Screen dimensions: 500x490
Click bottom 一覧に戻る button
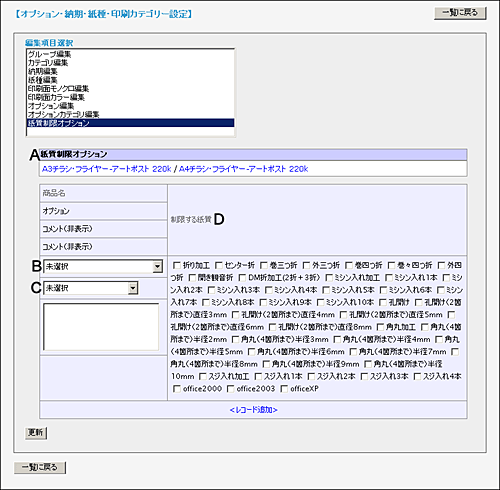click(40, 467)
